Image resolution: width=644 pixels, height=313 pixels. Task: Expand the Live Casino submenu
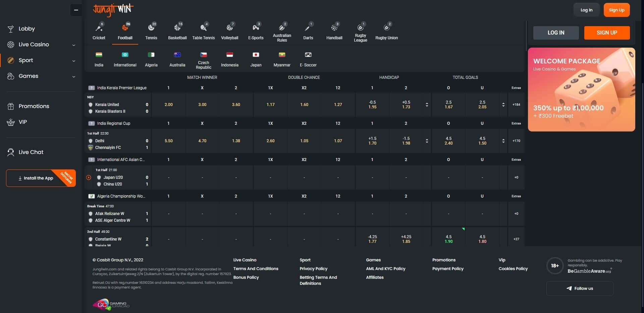tap(74, 45)
